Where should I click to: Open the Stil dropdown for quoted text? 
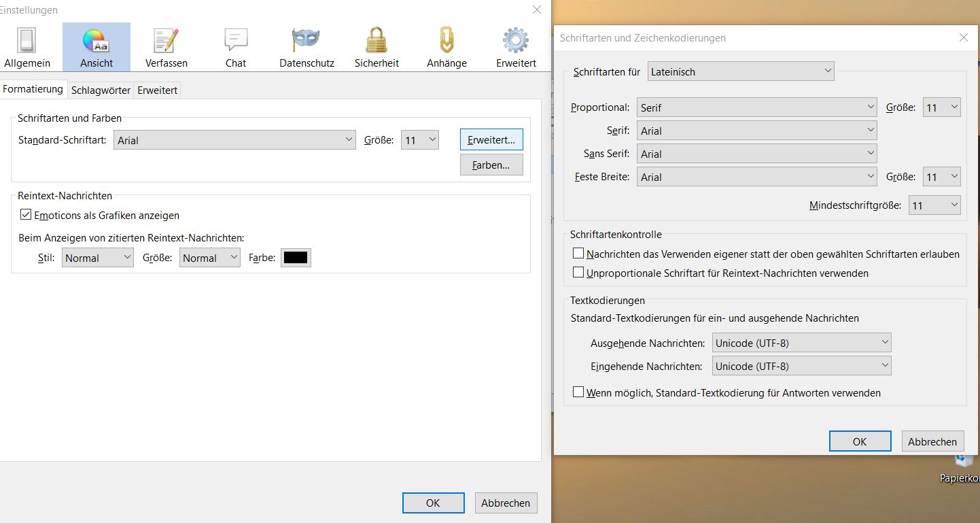click(x=98, y=258)
